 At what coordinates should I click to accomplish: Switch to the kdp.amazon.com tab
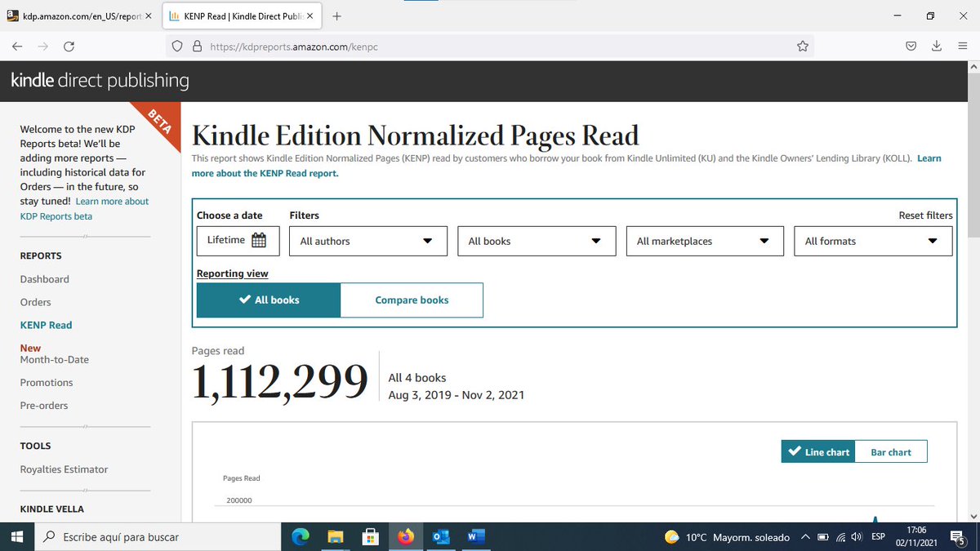click(x=78, y=16)
